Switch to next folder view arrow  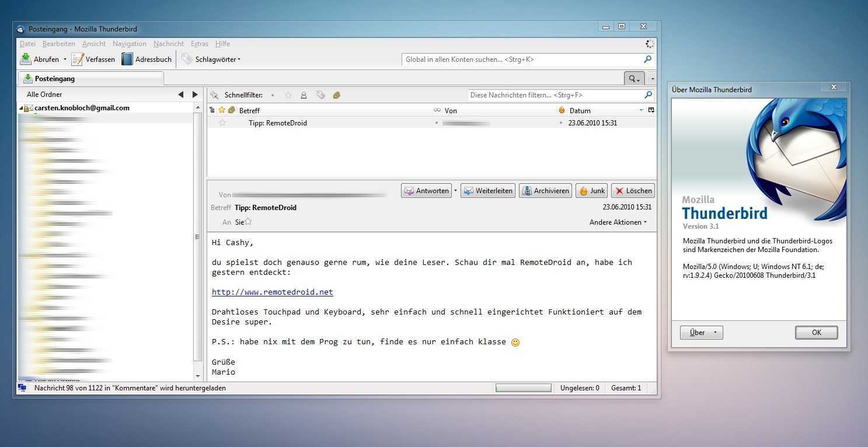(196, 95)
